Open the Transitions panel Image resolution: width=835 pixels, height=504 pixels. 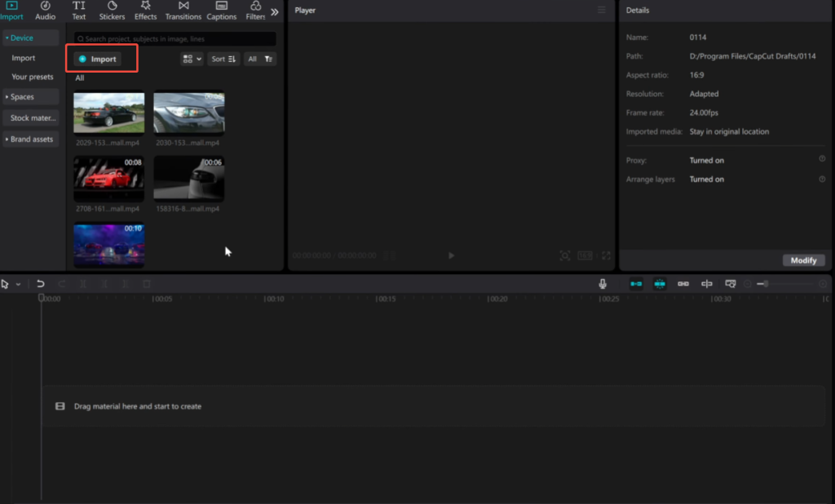[183, 11]
